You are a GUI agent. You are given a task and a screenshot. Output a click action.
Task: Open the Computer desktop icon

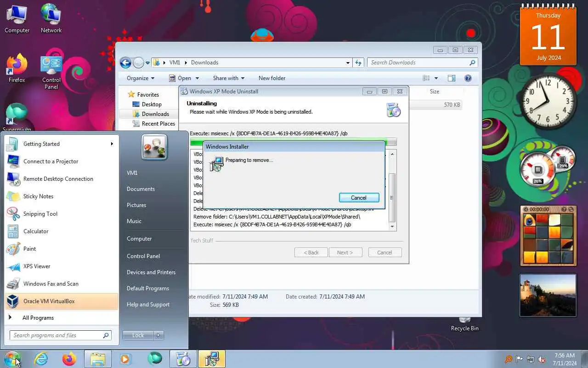(x=17, y=19)
